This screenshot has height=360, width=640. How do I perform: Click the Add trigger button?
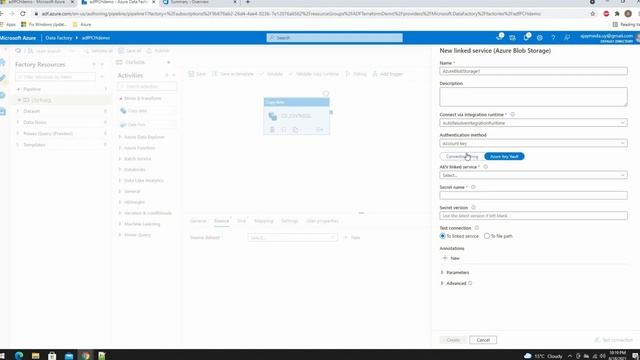(x=388, y=74)
